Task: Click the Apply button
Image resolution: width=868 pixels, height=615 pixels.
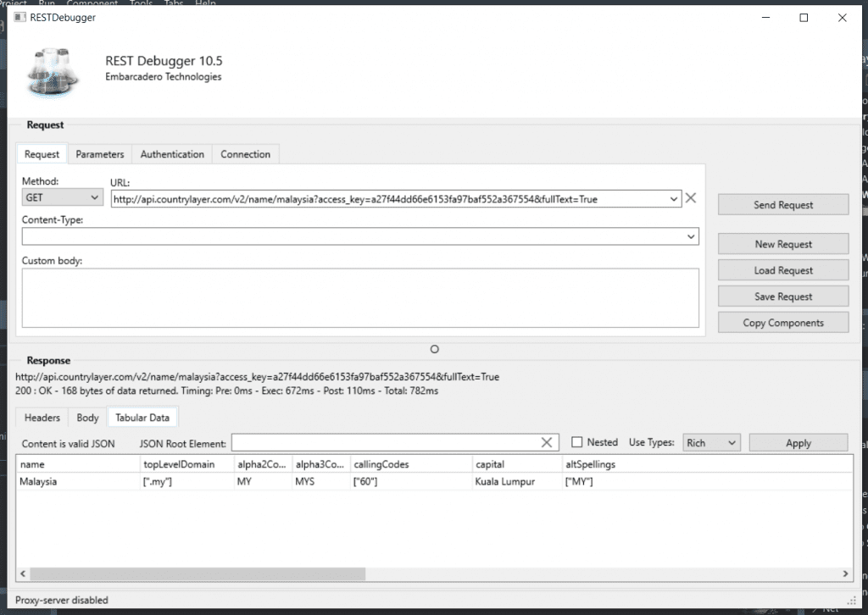Action: pos(798,443)
